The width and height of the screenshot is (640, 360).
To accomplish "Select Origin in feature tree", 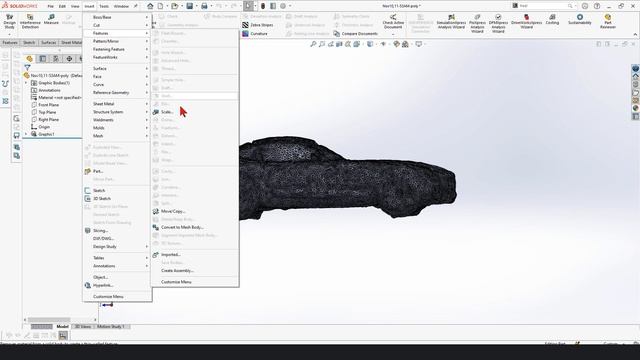I will 44,127.
